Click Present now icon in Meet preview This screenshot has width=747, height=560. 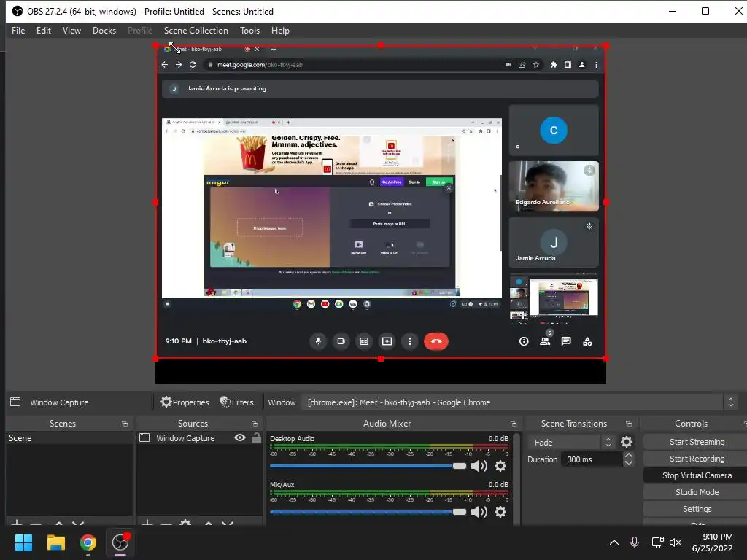387,341
